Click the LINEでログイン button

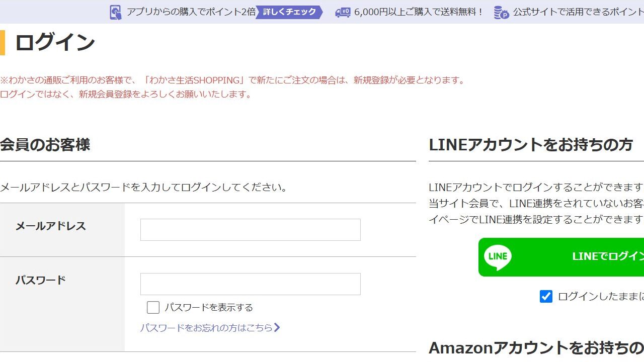pos(561,257)
